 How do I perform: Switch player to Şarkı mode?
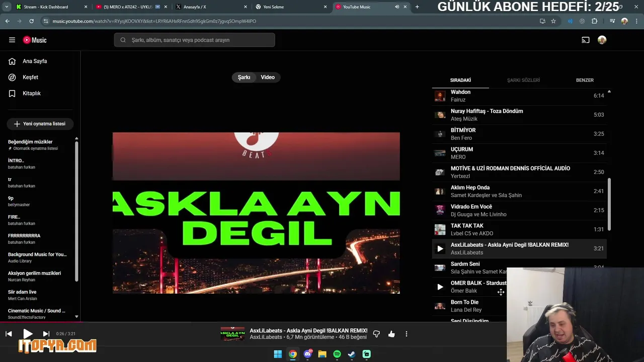click(244, 77)
